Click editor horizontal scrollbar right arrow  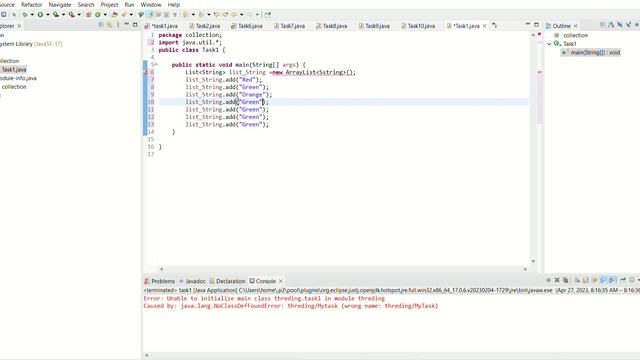click(x=525, y=269)
